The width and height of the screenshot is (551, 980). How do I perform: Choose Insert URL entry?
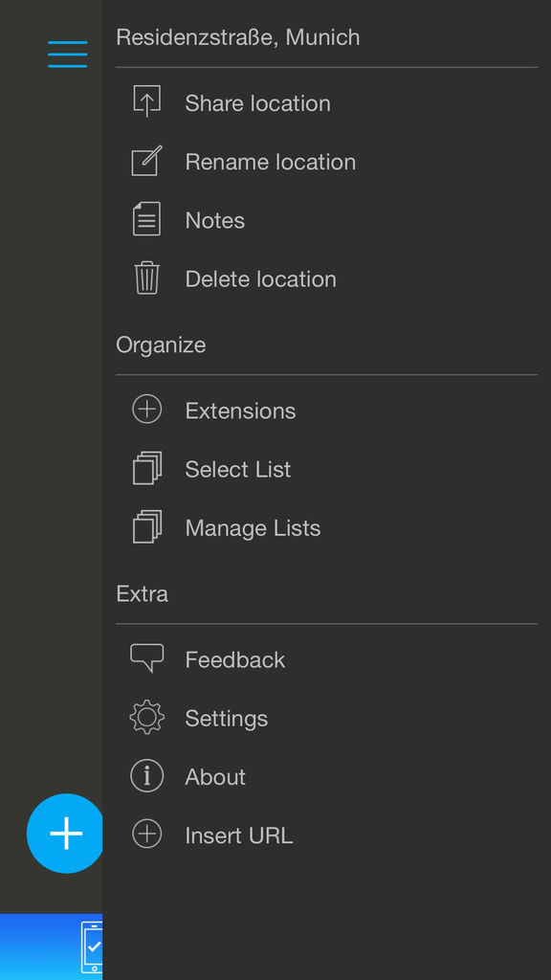click(238, 835)
